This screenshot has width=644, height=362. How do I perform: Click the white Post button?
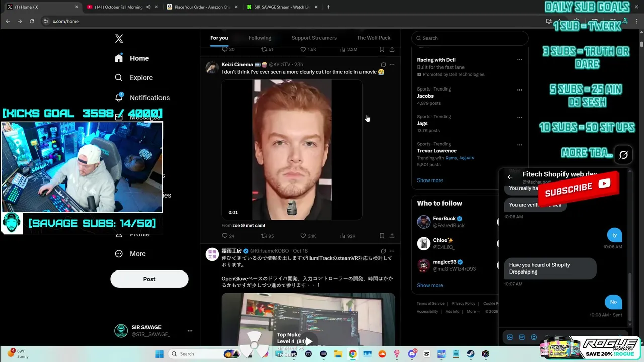pos(149,279)
